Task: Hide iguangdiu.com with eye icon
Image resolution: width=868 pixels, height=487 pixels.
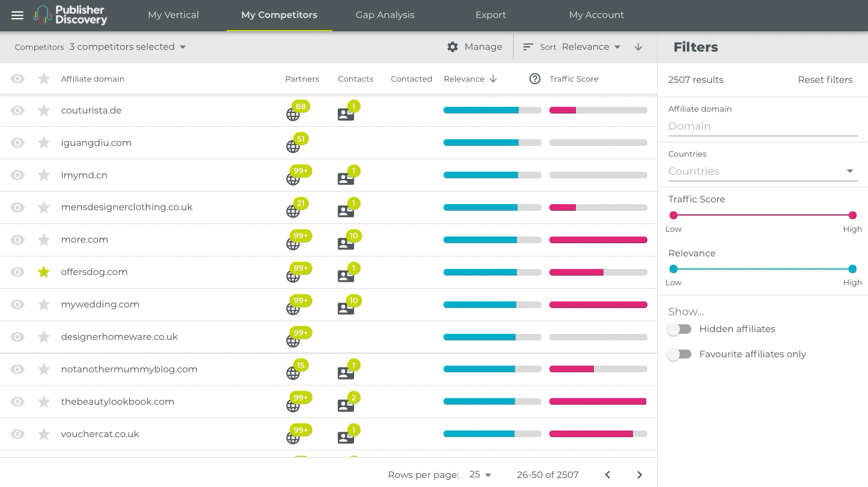Action: 17,143
